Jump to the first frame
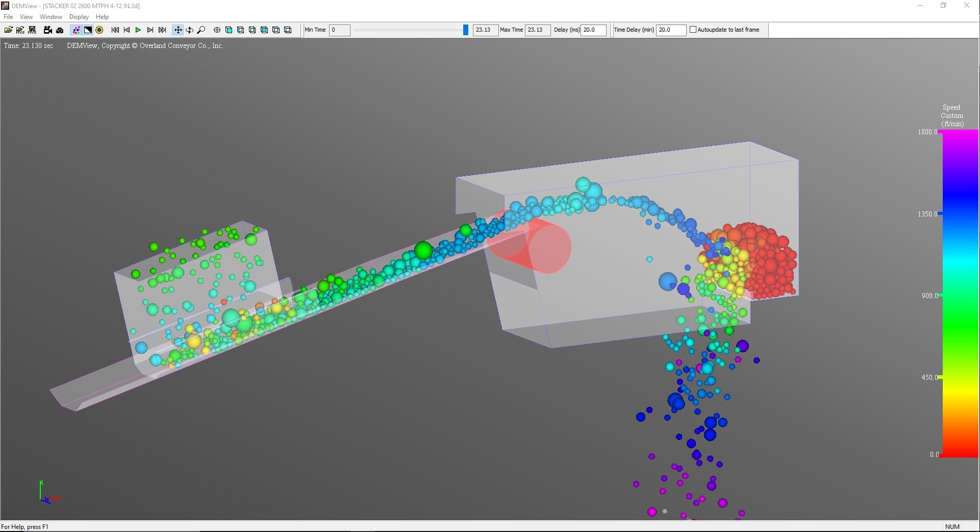 click(x=115, y=30)
